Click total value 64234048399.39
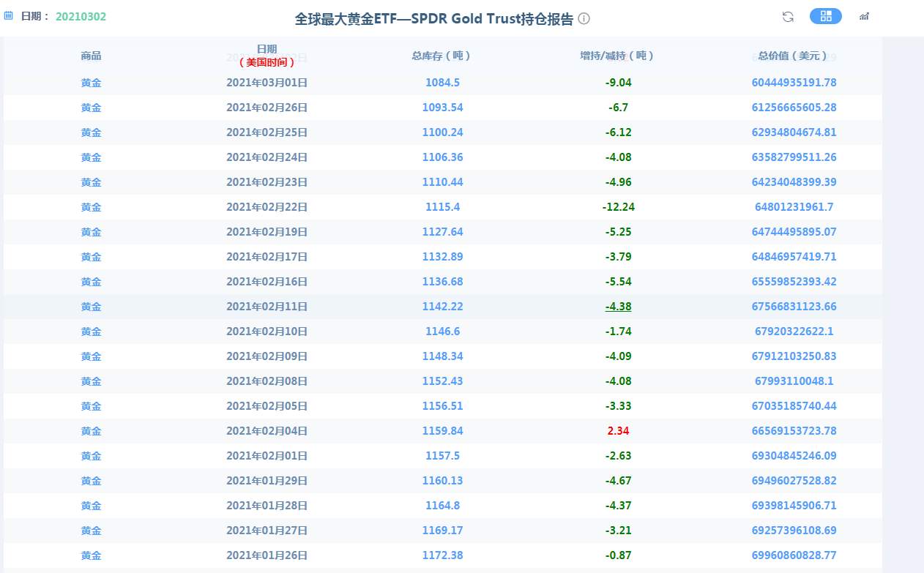Screen dimensions: 924x573 point(794,182)
